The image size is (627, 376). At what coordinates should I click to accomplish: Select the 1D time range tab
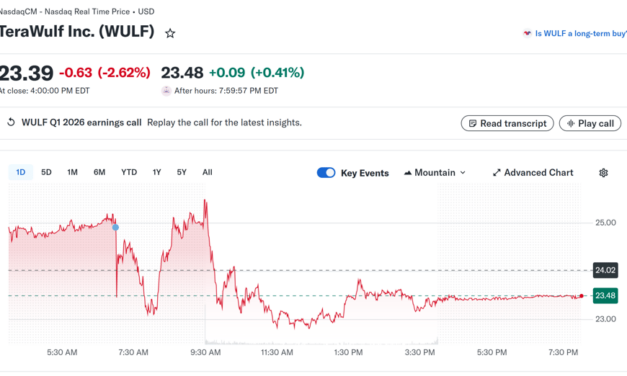pos(21,172)
